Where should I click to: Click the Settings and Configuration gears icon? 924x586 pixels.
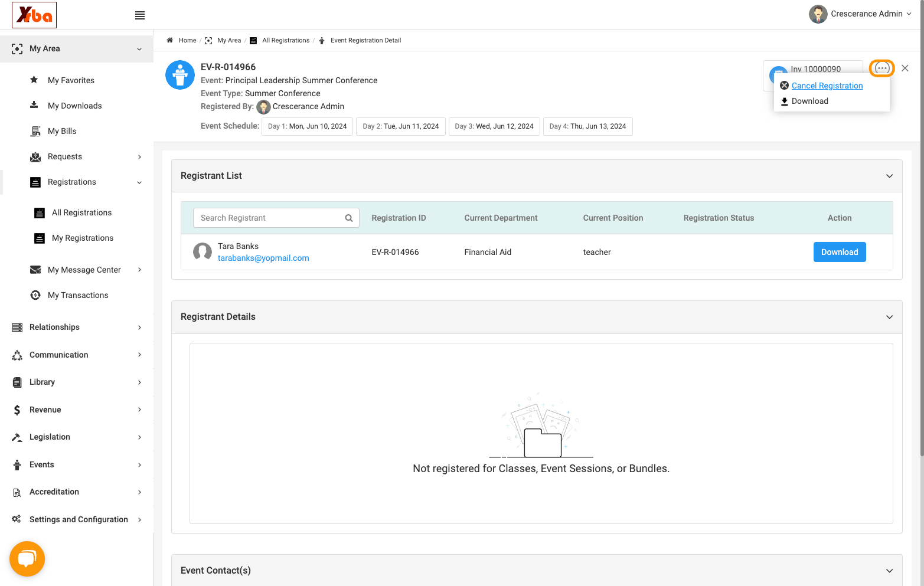17,519
